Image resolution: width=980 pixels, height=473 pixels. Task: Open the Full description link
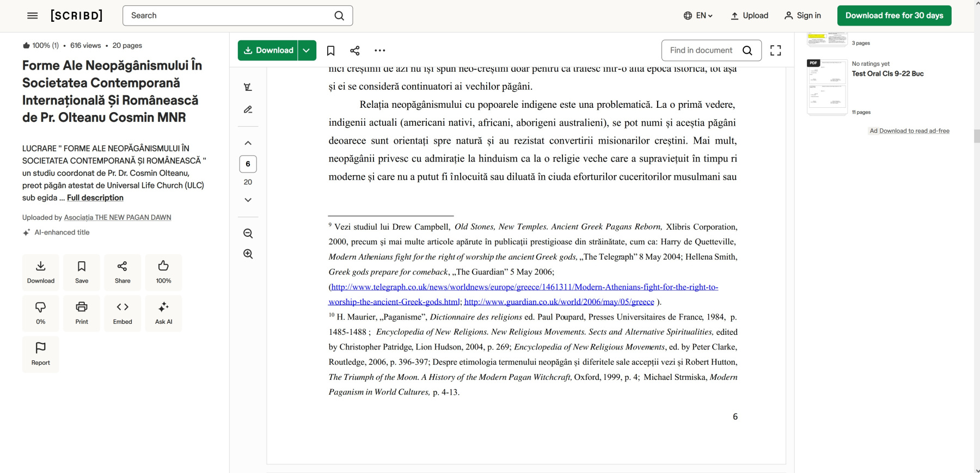[95, 198]
